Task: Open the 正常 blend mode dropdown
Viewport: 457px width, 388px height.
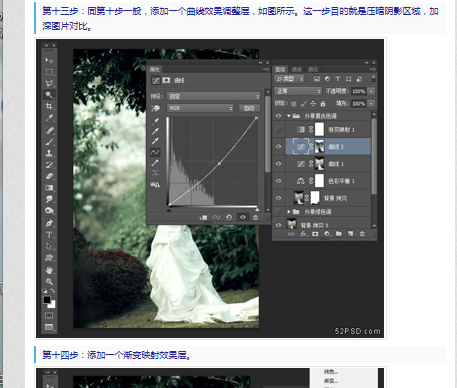Action: (x=298, y=91)
